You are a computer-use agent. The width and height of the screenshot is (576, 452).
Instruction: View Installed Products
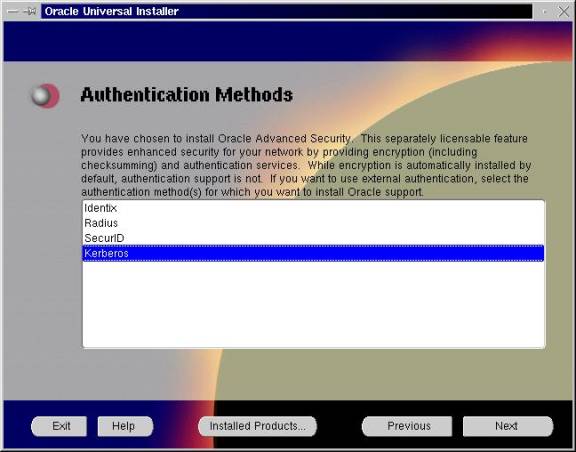click(x=258, y=426)
